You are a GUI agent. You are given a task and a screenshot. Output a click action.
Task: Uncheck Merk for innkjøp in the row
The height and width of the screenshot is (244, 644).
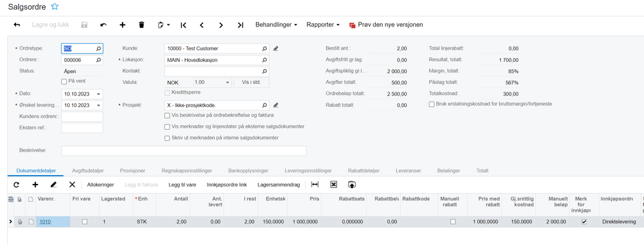(584, 221)
